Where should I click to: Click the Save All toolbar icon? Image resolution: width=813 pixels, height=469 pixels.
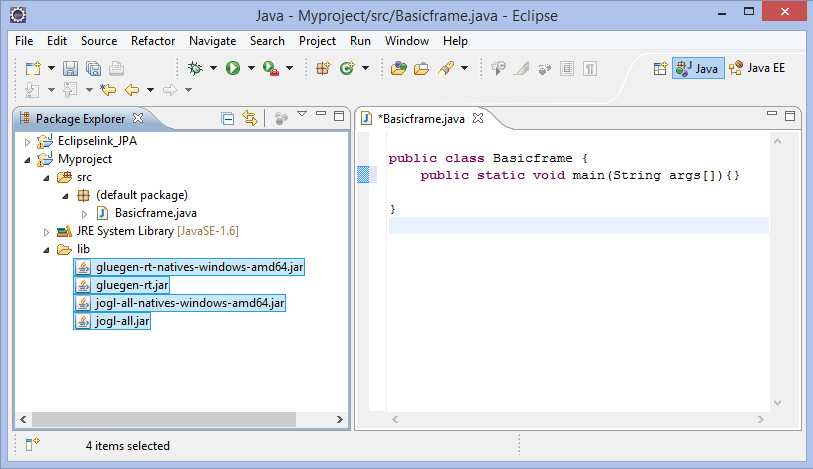point(93,68)
